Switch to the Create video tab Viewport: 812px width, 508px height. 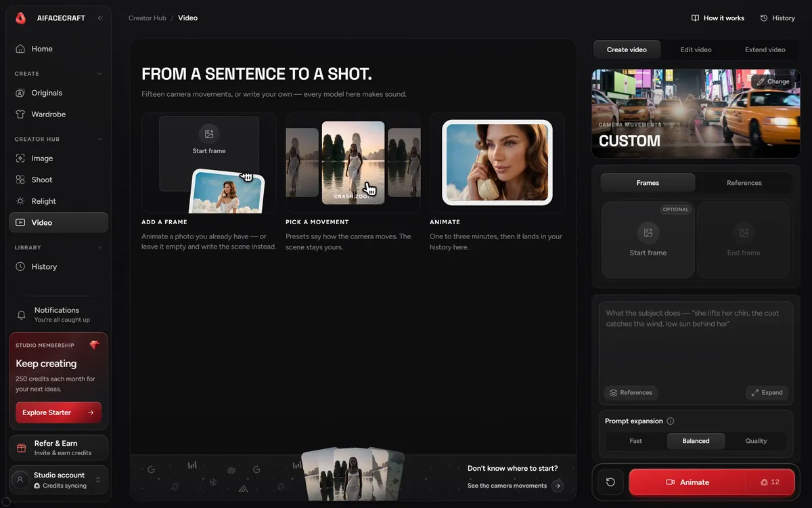tap(627, 49)
